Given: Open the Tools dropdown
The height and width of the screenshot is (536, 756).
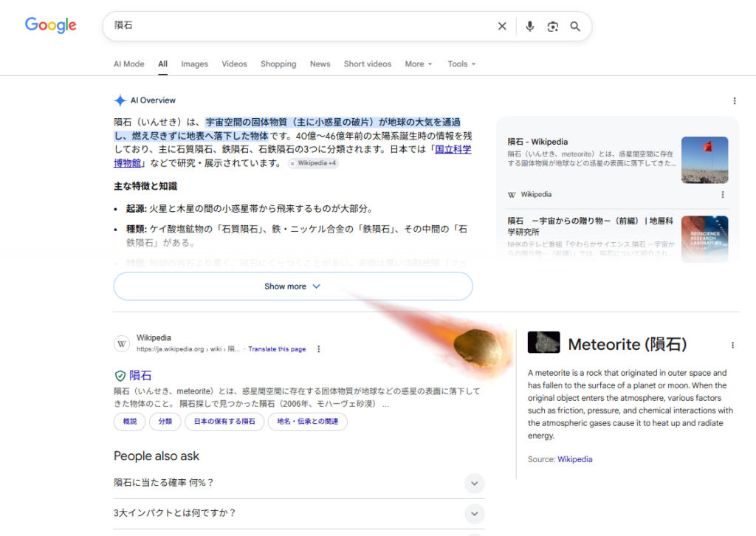Looking at the screenshot, I should pos(461,63).
